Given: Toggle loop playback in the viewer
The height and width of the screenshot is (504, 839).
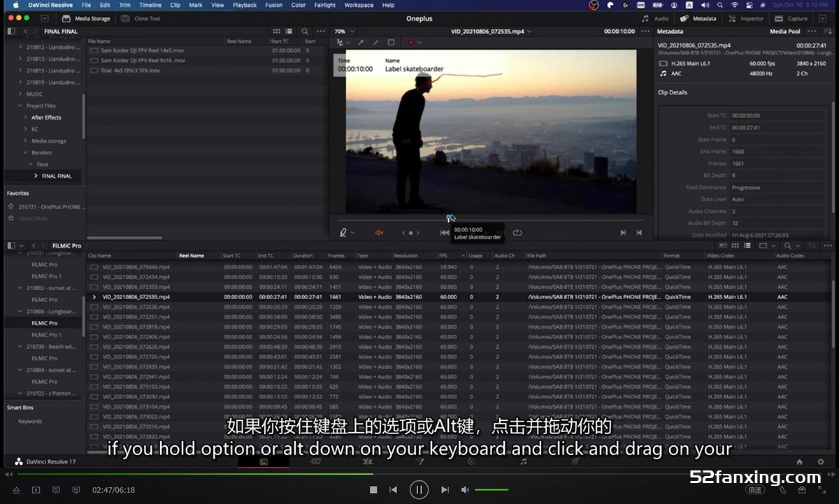Looking at the screenshot, I should (517, 233).
